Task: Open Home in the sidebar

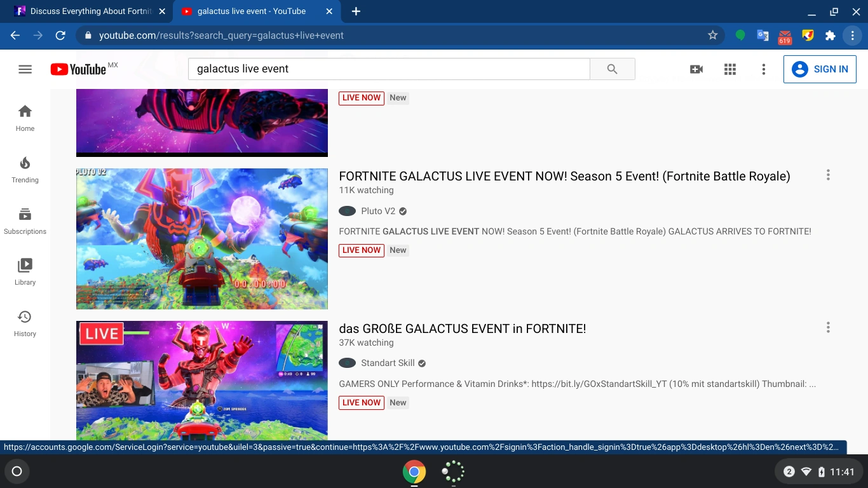Action: point(25,118)
